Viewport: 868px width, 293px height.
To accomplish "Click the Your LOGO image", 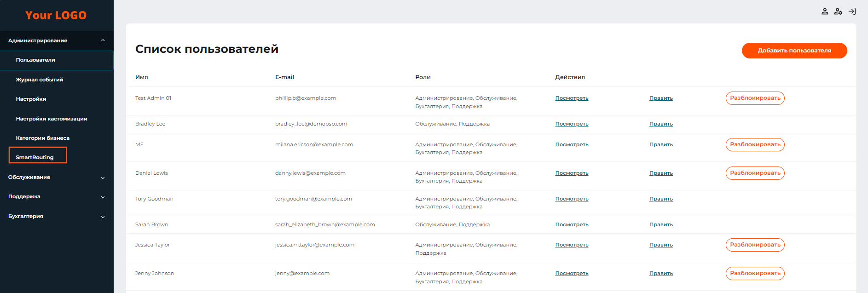I will pyautogui.click(x=56, y=15).
